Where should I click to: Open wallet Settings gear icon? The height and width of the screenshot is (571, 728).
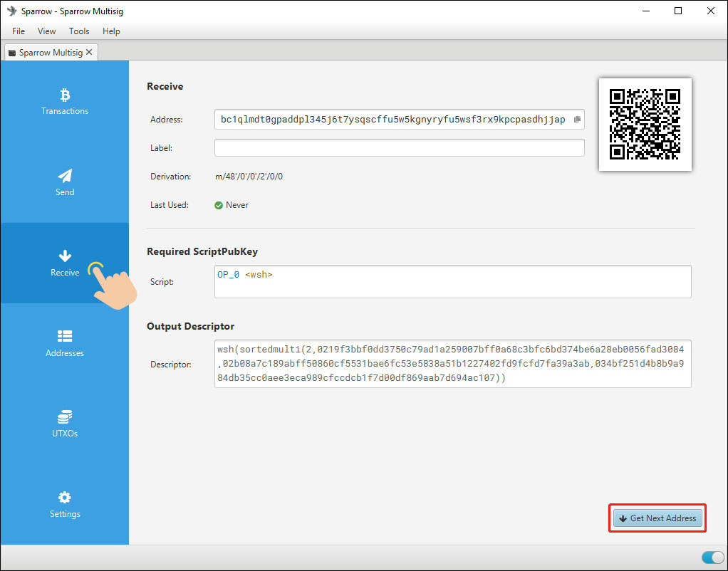coord(65,498)
